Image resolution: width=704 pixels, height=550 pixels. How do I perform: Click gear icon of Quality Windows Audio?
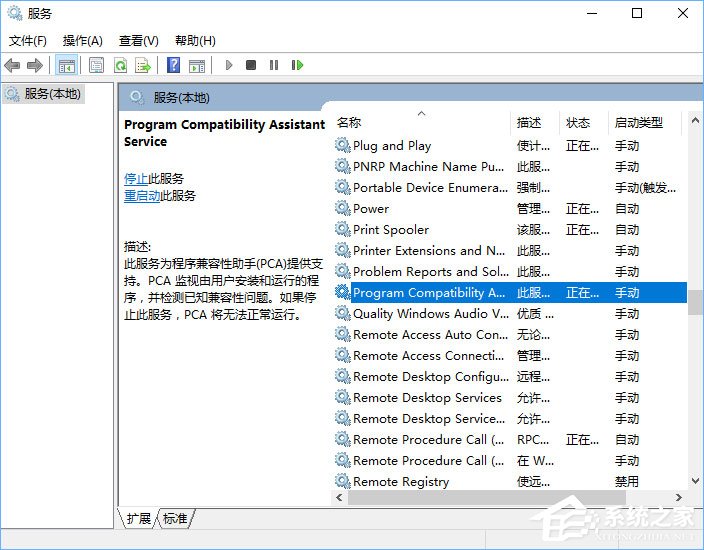pos(343,313)
